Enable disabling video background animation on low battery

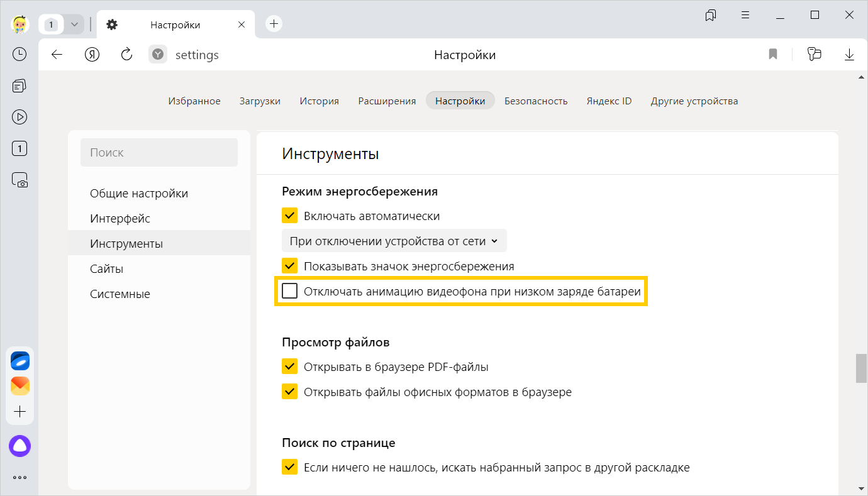(290, 292)
